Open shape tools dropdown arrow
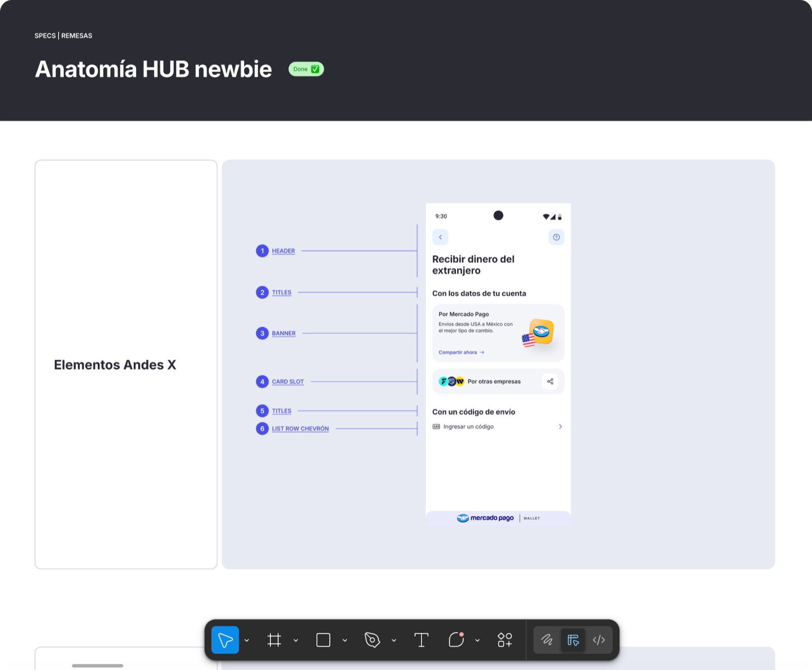The height and width of the screenshot is (670, 812). click(345, 641)
